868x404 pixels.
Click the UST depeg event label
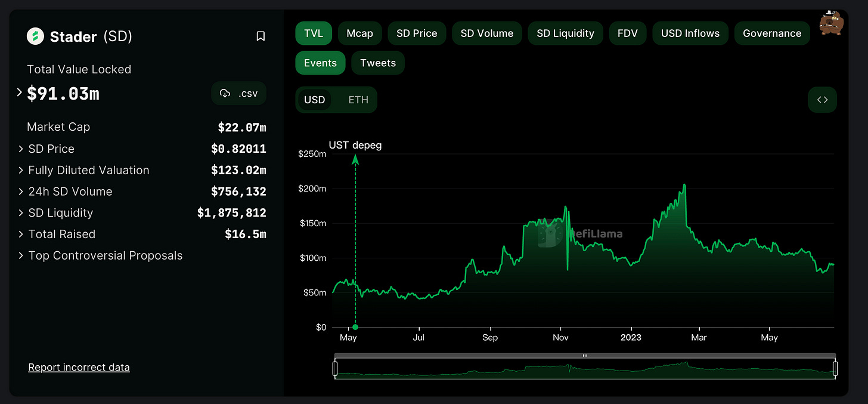pos(355,145)
